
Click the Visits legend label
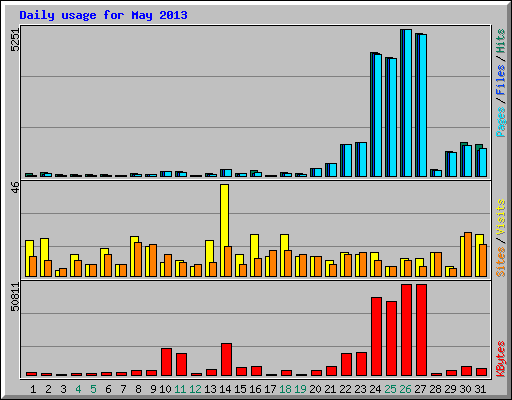501,217
